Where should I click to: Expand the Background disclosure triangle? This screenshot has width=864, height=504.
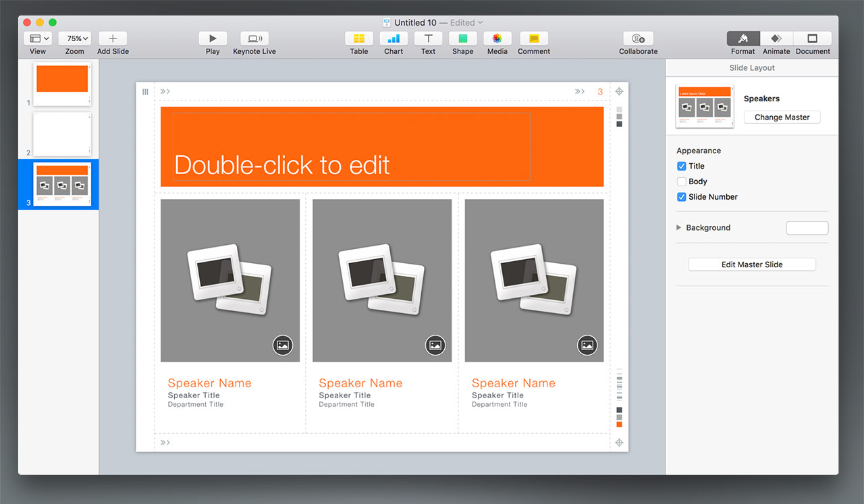679,228
